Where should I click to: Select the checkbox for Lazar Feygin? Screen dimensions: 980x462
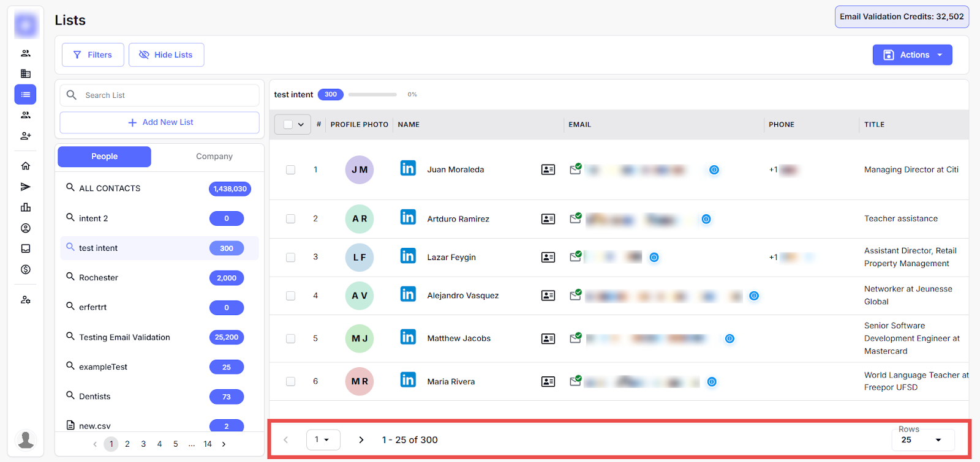291,258
